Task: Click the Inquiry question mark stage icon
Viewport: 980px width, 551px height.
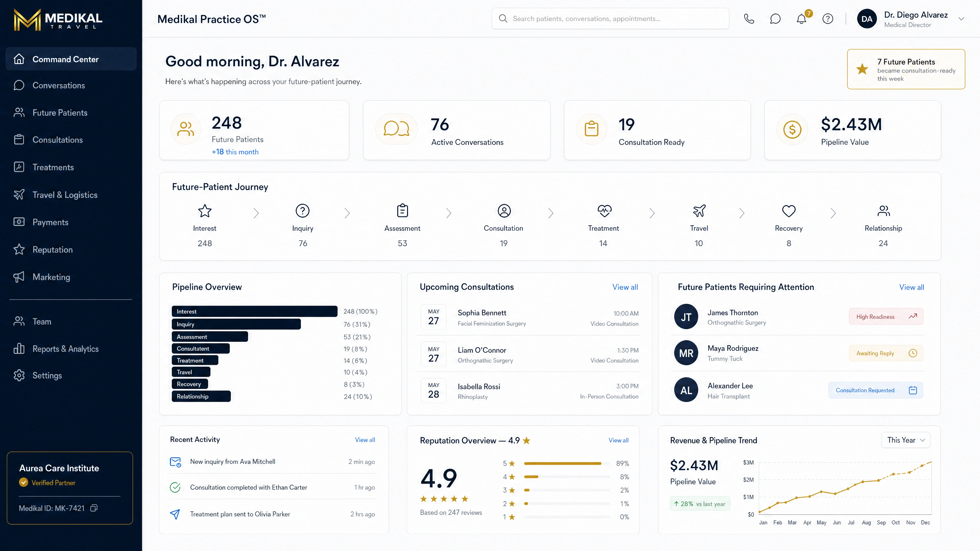Action: click(302, 211)
